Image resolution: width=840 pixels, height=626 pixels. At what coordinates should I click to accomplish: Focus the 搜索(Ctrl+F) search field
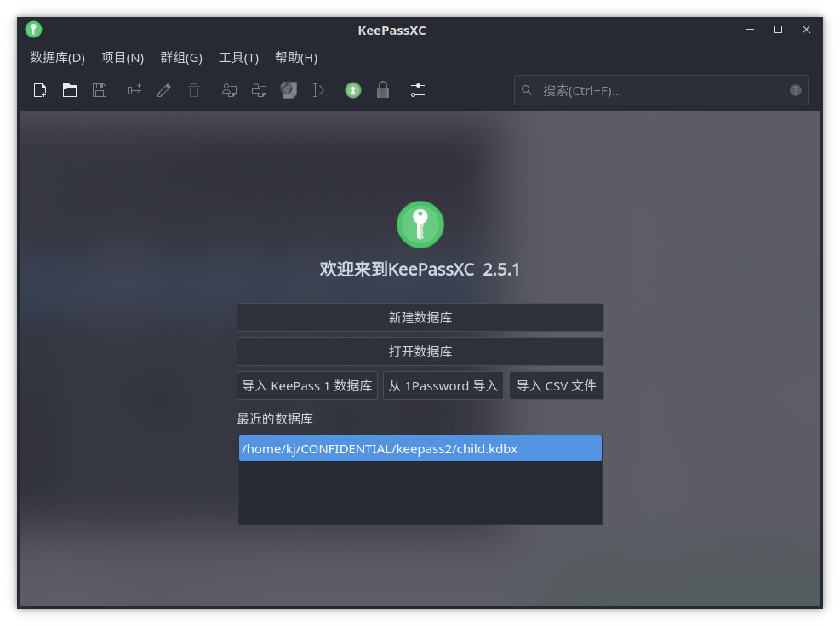pos(661,90)
